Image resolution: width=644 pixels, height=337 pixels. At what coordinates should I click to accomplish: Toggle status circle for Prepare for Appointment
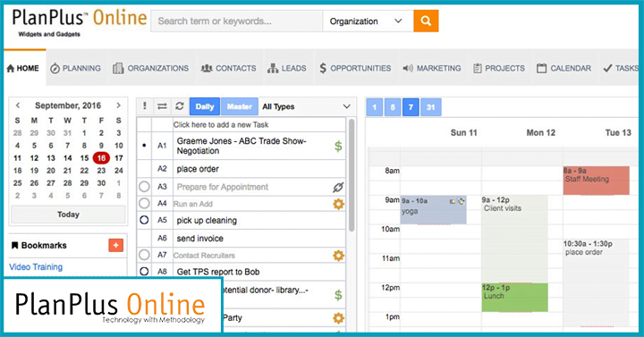pos(144,187)
